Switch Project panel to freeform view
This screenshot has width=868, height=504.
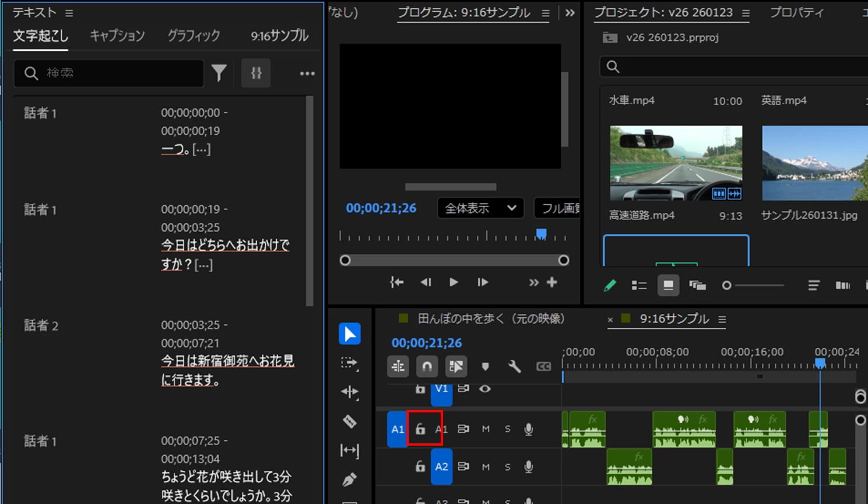tap(697, 285)
